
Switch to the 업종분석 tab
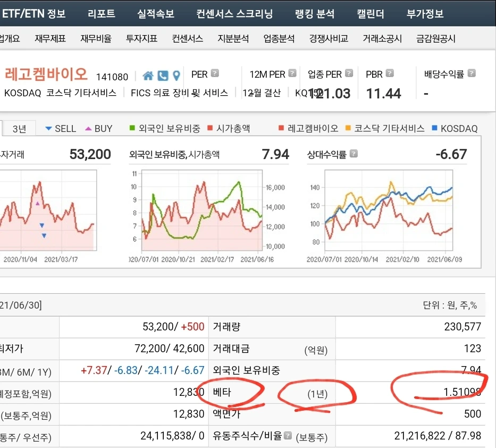click(x=279, y=38)
